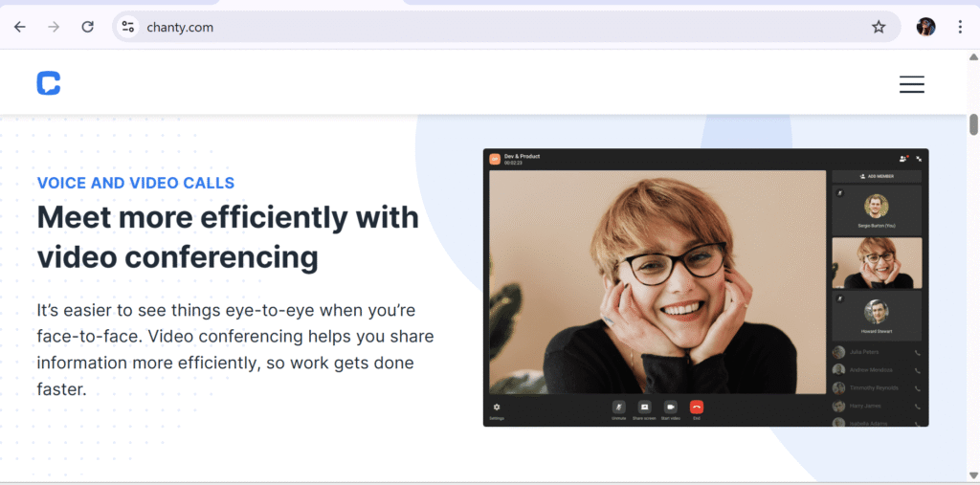Click the page scrollbar up arrow

[x=973, y=56]
